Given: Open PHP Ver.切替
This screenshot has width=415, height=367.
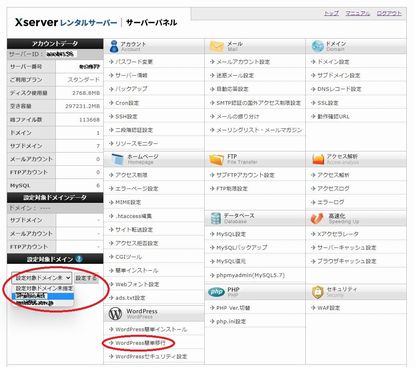Looking at the screenshot, I should pos(233,308).
